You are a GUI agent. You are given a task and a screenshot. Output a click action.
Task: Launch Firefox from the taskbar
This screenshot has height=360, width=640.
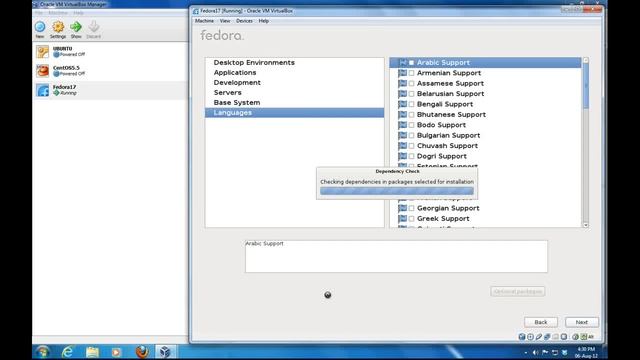(142, 351)
